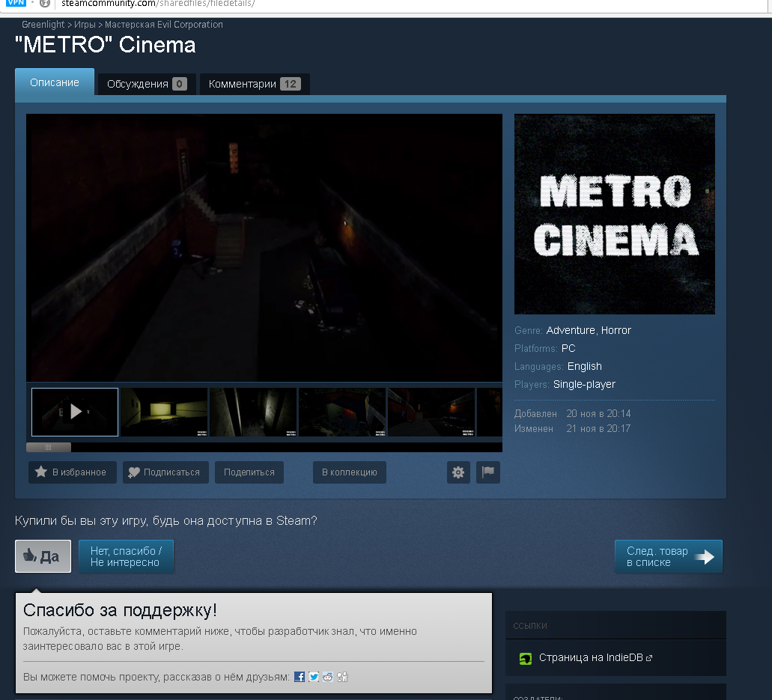Click the ССЫЛКИ section header
This screenshot has width=772, height=700.
(529, 626)
